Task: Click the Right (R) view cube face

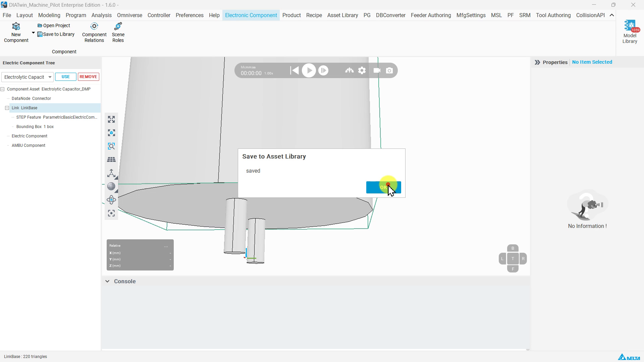Action: tap(523, 259)
